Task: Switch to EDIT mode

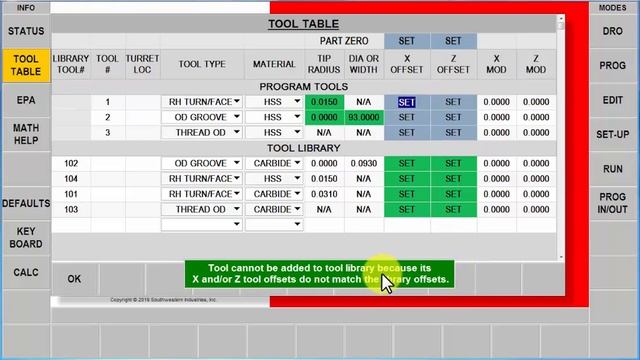Action: (x=612, y=100)
